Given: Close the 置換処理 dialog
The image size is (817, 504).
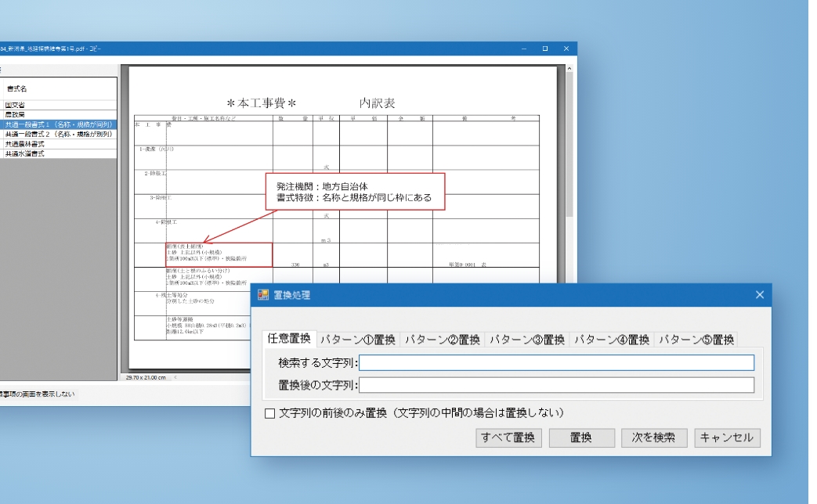Looking at the screenshot, I should point(759,294).
